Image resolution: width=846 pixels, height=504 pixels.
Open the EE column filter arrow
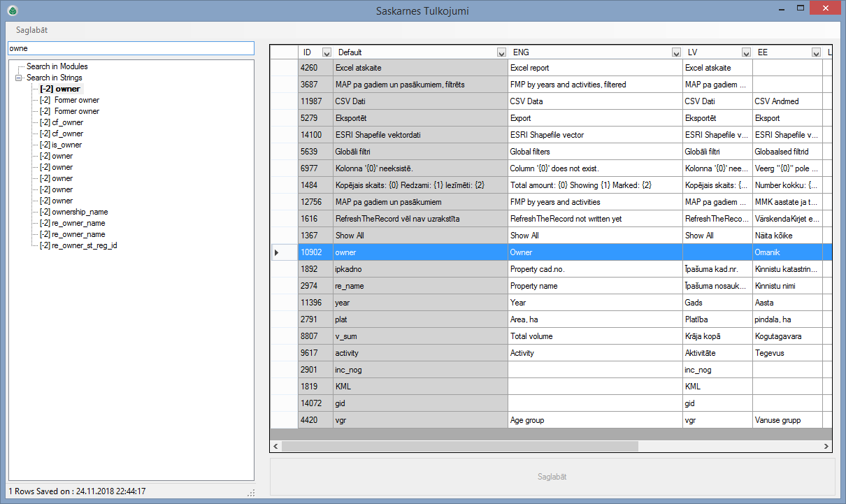point(816,52)
